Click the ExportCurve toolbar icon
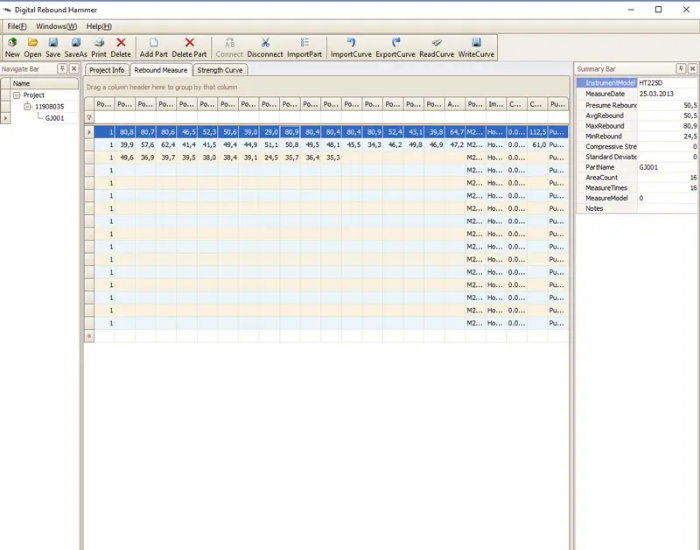 (x=396, y=43)
